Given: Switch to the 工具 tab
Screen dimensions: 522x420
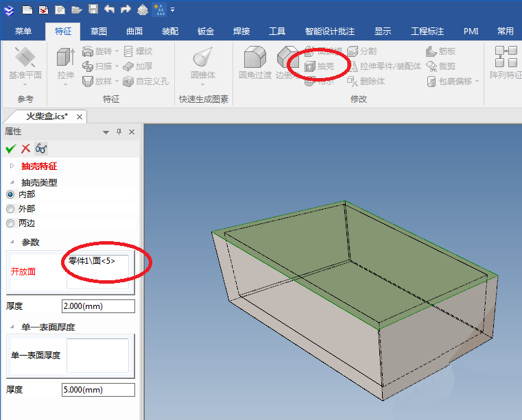Looking at the screenshot, I should click(277, 32).
